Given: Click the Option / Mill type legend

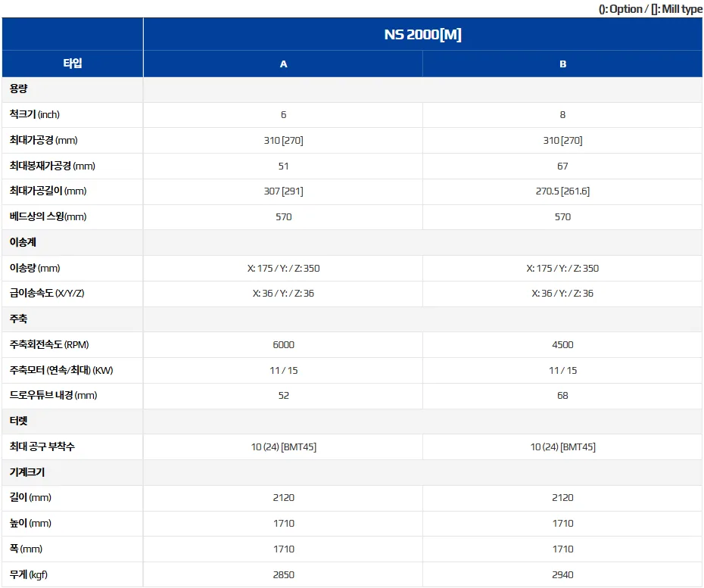Looking at the screenshot, I should pos(650,9).
